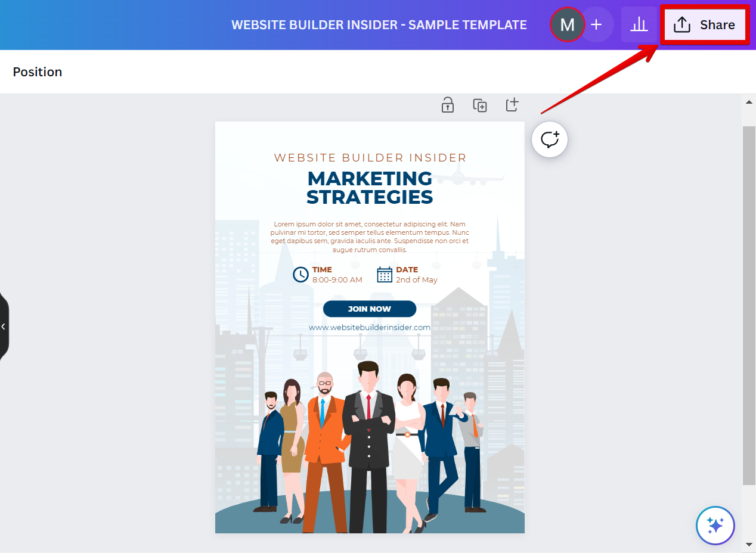Screen dimensions: 756x553
Task: Click the add comment bubble icon
Action: tap(549, 140)
